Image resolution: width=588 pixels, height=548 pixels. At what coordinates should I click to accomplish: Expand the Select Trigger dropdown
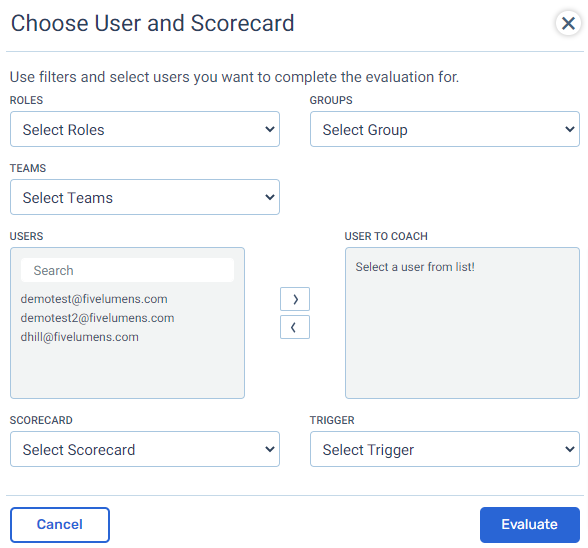tap(445, 449)
